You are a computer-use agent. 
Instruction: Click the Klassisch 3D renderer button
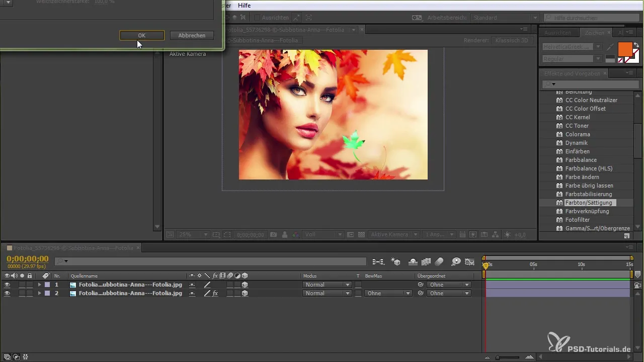coord(511,40)
